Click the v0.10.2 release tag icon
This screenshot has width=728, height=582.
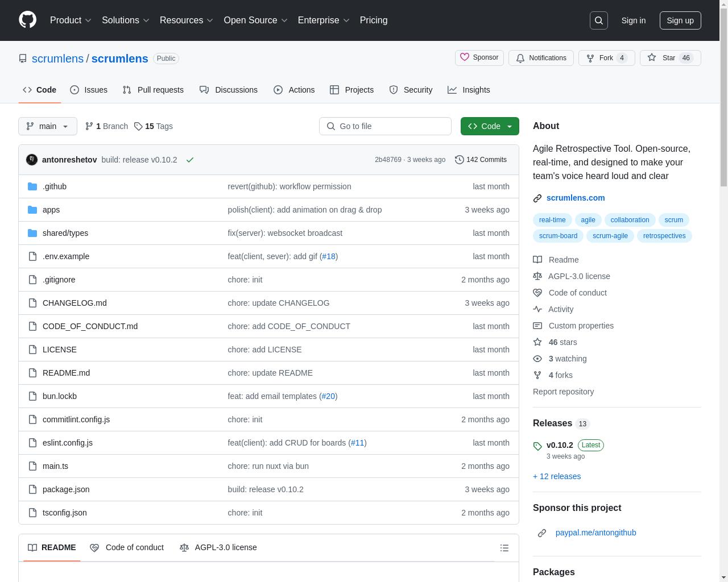[x=537, y=446]
